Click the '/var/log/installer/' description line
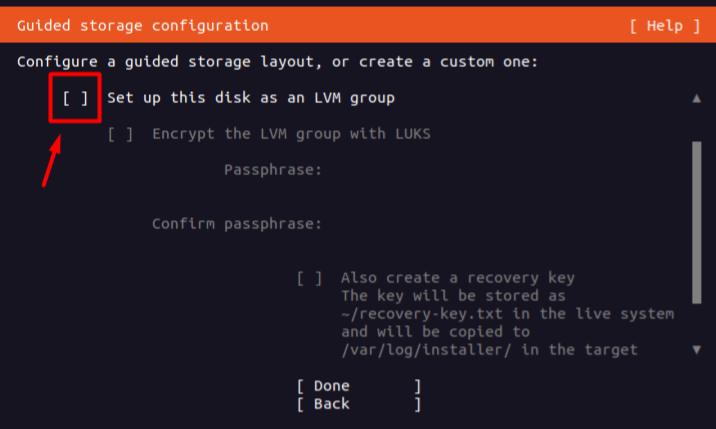The height and width of the screenshot is (429, 716). [x=489, y=350]
